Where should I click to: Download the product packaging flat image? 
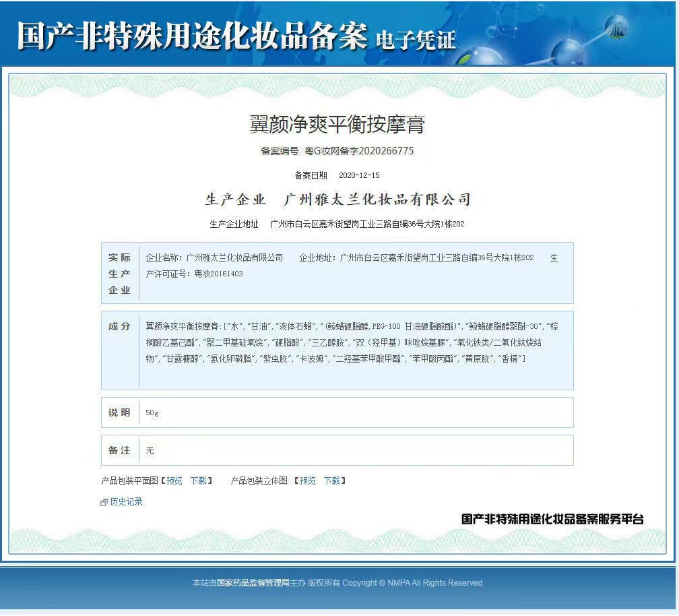point(199,481)
